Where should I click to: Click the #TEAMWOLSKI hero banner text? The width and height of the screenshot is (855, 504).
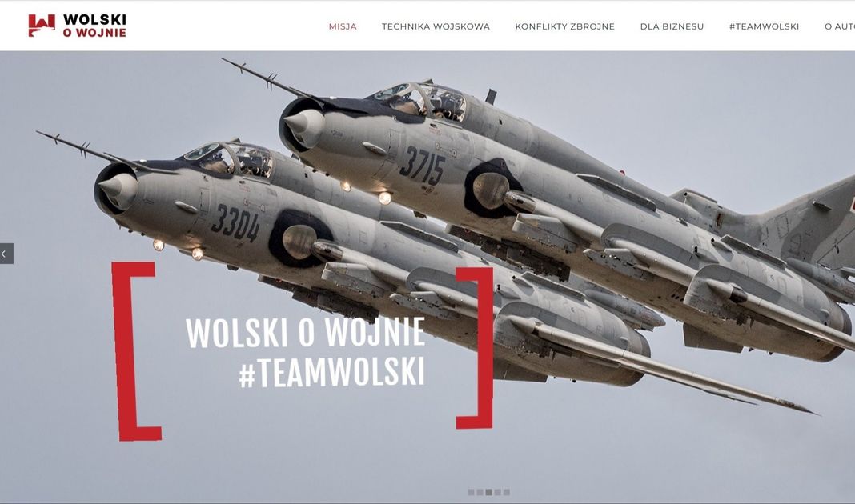[331, 373]
